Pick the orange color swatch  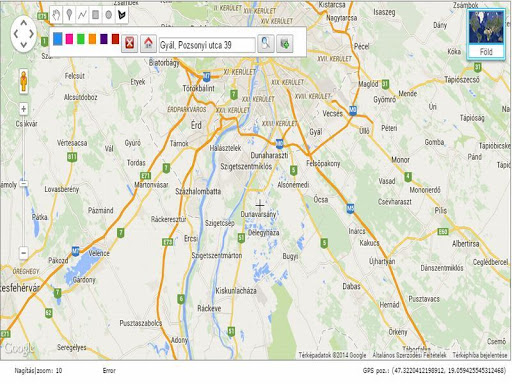(92, 39)
